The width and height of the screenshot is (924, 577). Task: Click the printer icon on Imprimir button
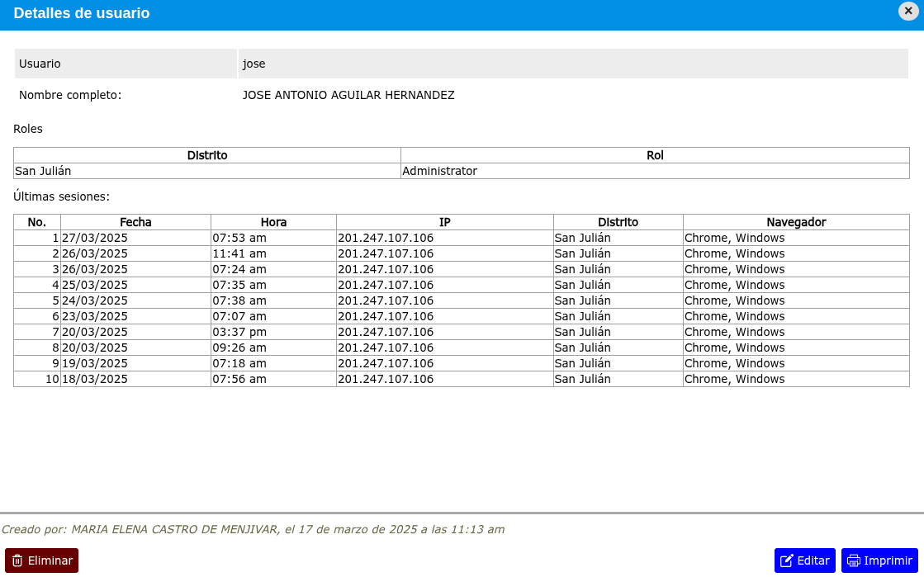853,560
